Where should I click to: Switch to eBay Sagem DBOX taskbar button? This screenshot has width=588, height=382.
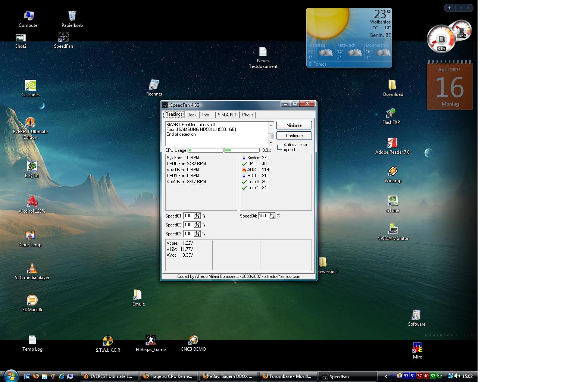click(229, 376)
